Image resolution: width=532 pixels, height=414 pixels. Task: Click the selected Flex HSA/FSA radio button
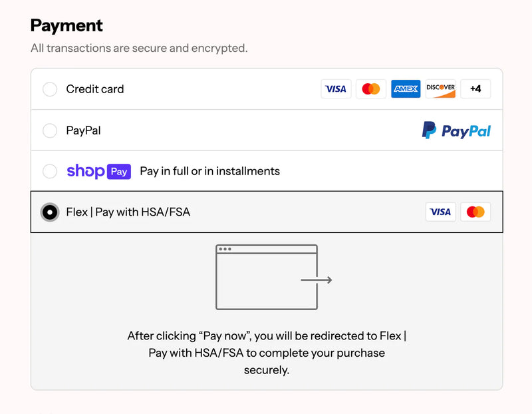tap(50, 212)
